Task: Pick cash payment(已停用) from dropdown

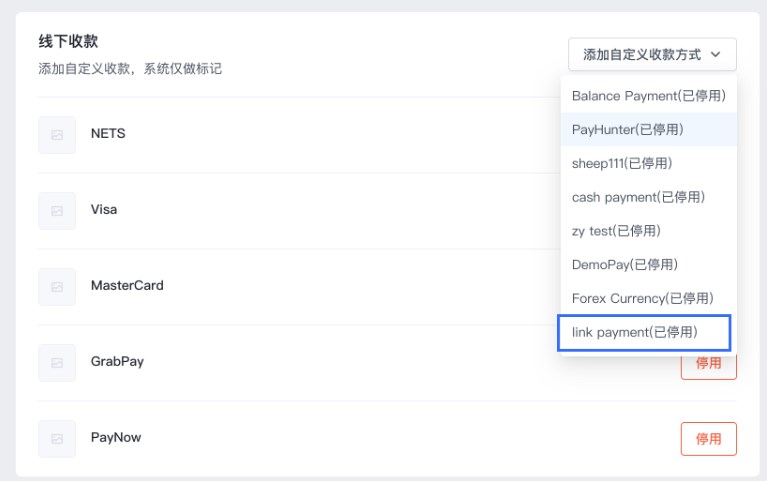Action: click(649, 197)
